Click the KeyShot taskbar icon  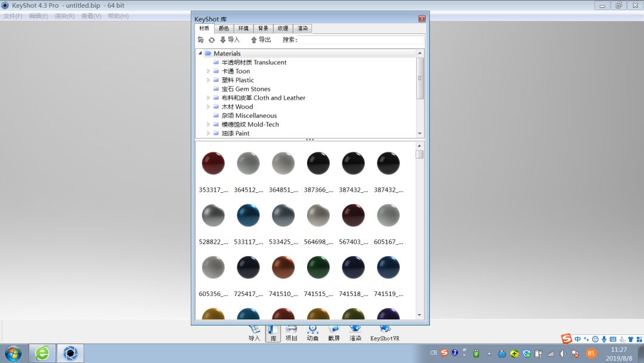[x=70, y=353]
